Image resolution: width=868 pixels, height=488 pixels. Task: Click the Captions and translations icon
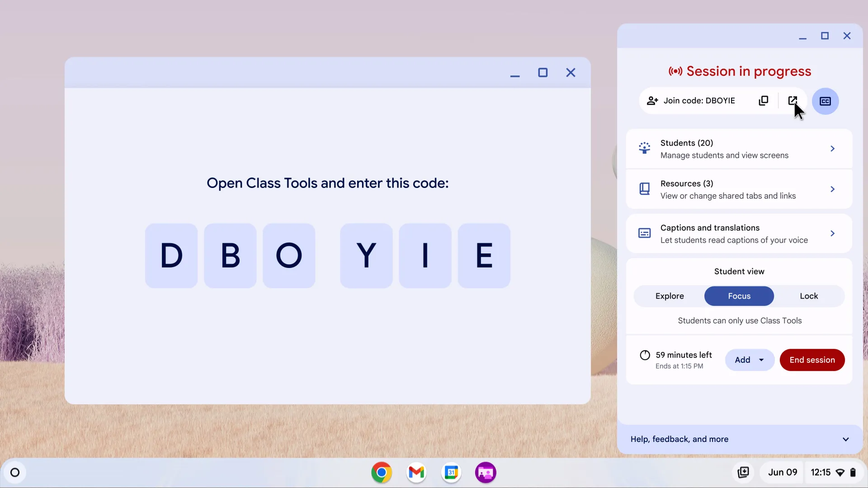pyautogui.click(x=645, y=233)
